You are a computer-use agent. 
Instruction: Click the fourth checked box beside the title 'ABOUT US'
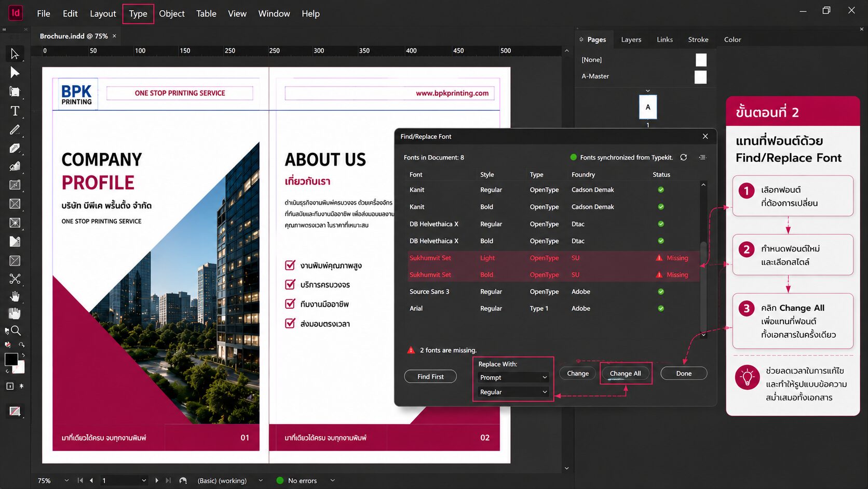coord(290,323)
